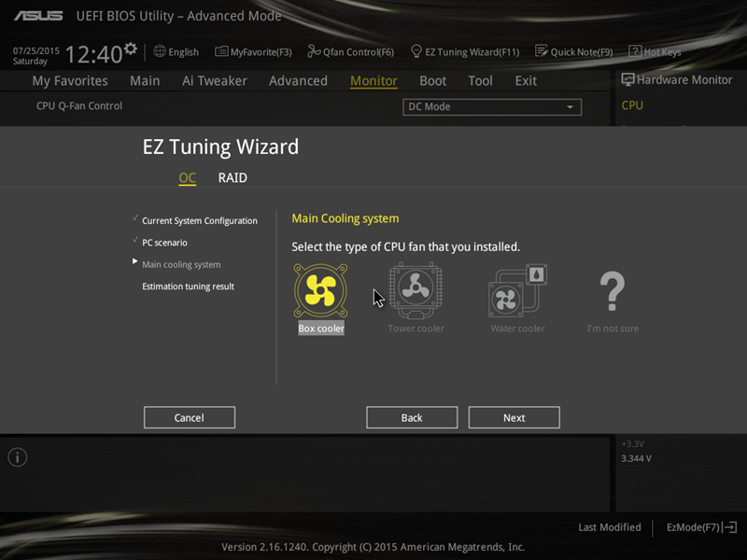Switch to the Advanced tab
Screen dimensions: 747x560
pyautogui.click(x=298, y=81)
